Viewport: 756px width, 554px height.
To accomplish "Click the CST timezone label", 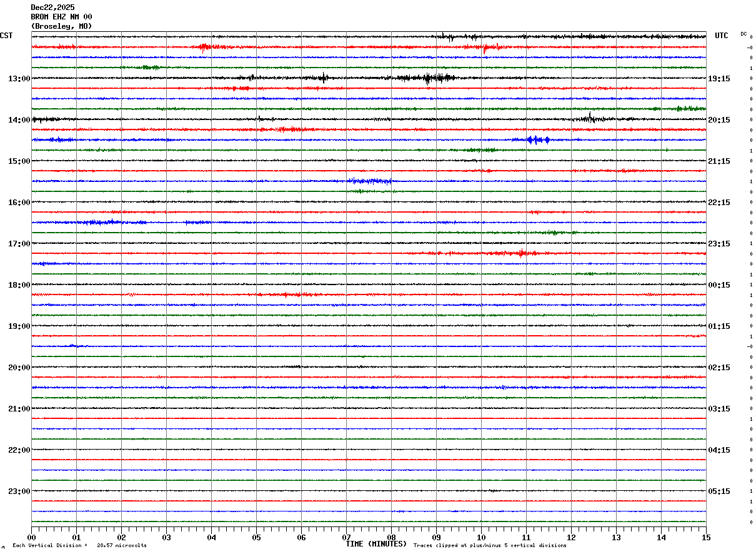I will (6, 36).
